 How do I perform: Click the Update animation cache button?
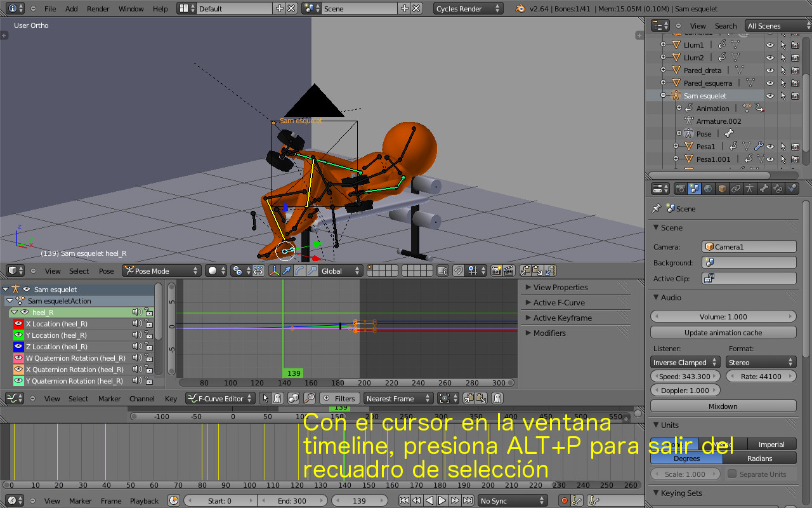pos(723,332)
